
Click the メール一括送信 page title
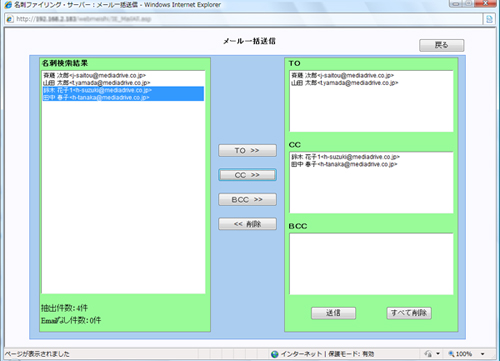(x=249, y=41)
